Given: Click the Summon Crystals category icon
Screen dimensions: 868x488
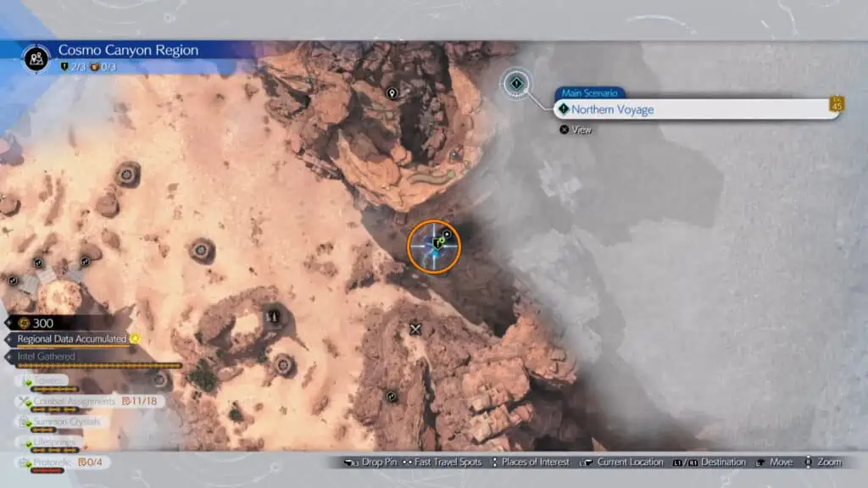Looking at the screenshot, I should (25, 422).
